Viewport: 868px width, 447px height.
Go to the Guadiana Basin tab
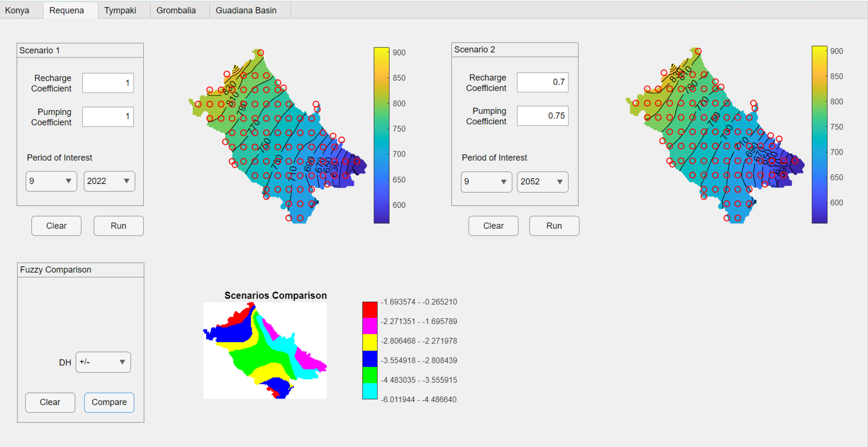pyautogui.click(x=246, y=10)
